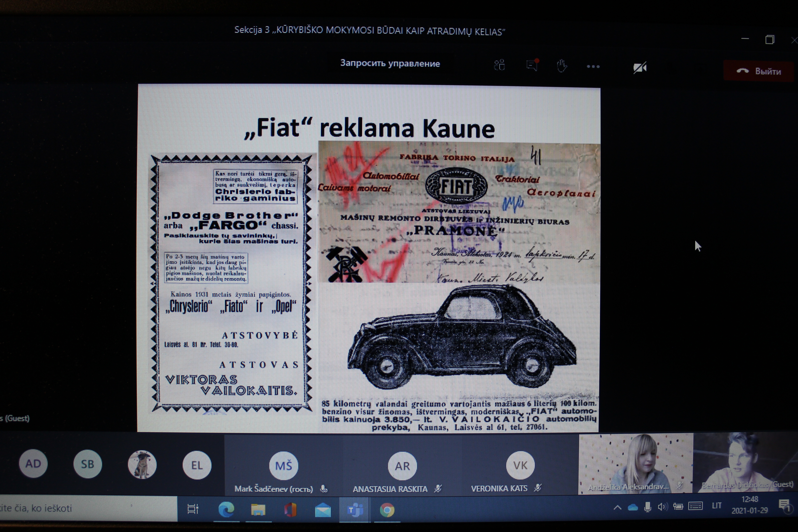Image resolution: width=798 pixels, height=532 pixels.
Task: Click Anastasija Raskita muted microphone icon
Action: point(438,489)
